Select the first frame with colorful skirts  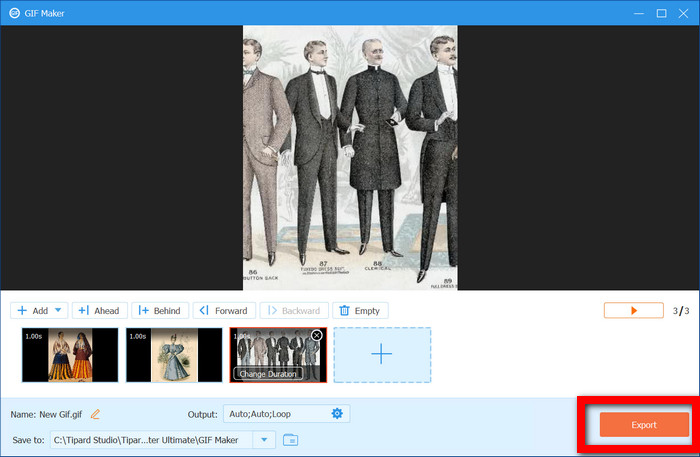click(x=70, y=355)
